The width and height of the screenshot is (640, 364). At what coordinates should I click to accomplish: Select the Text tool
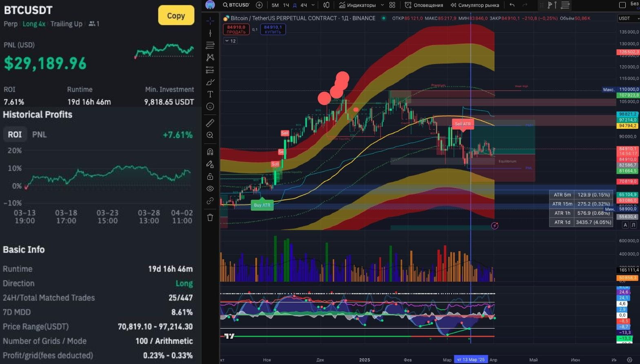[210, 94]
